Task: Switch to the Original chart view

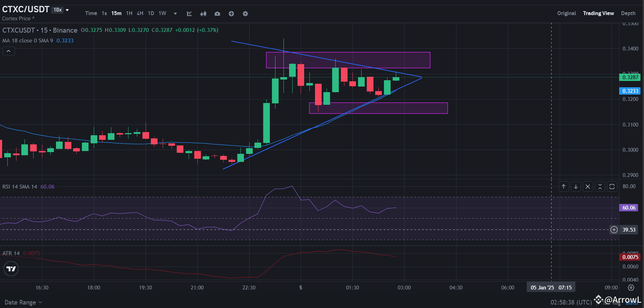Action: click(x=567, y=13)
